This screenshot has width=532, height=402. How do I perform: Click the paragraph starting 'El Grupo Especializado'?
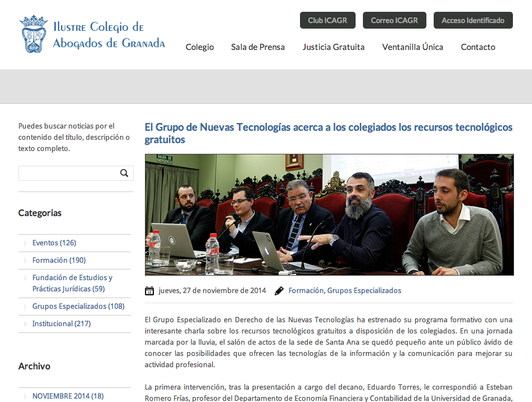point(329,342)
